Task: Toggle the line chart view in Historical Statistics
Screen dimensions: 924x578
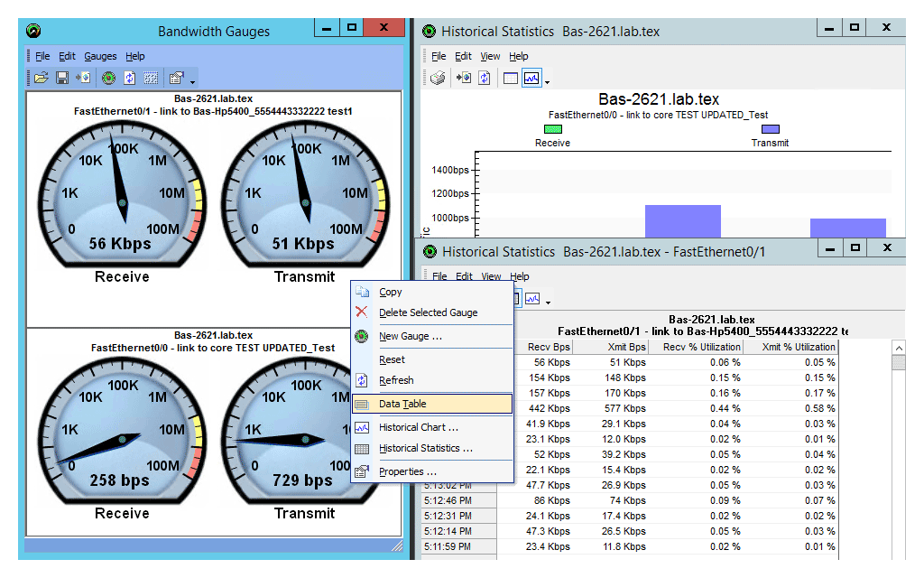Action: (532, 77)
